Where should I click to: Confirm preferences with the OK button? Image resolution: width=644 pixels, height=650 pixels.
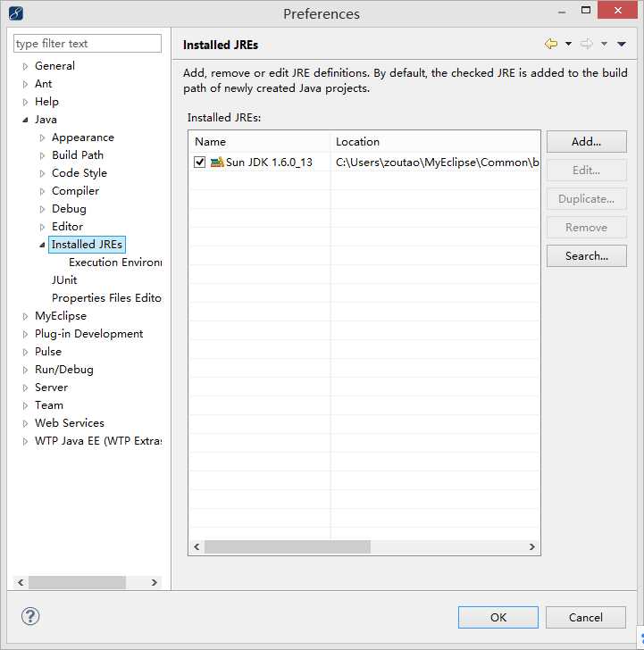tap(498, 617)
